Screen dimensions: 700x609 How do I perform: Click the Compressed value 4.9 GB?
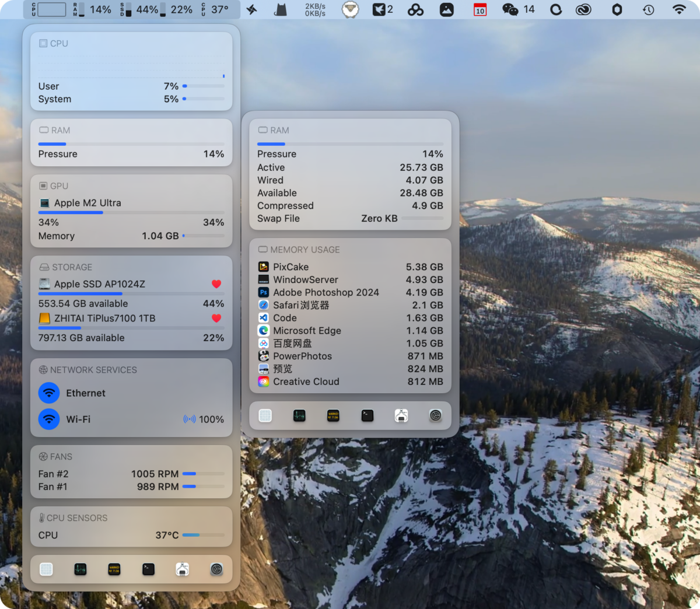[x=428, y=205]
